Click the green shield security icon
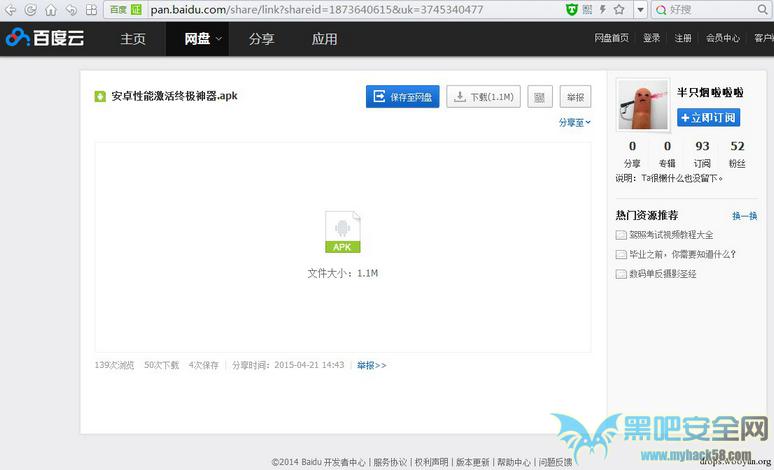This screenshot has width=774, height=470. (572, 9)
